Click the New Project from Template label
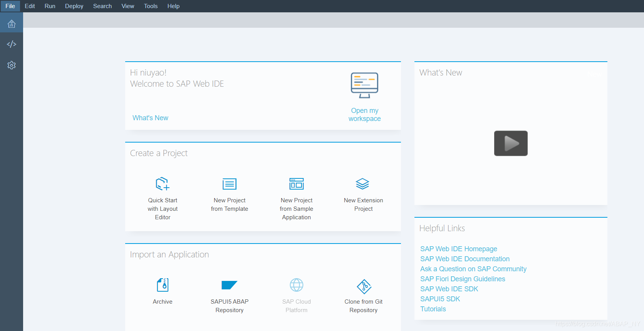 230,205
